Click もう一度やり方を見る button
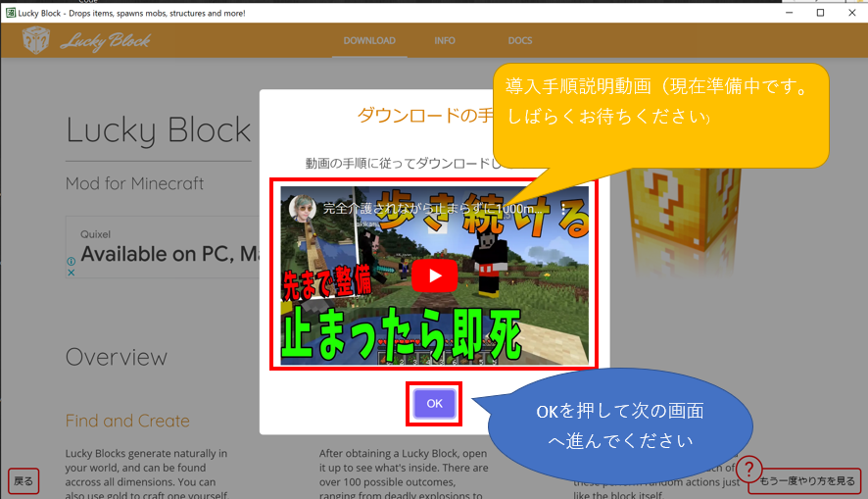868x499 pixels. pyautogui.click(x=806, y=481)
